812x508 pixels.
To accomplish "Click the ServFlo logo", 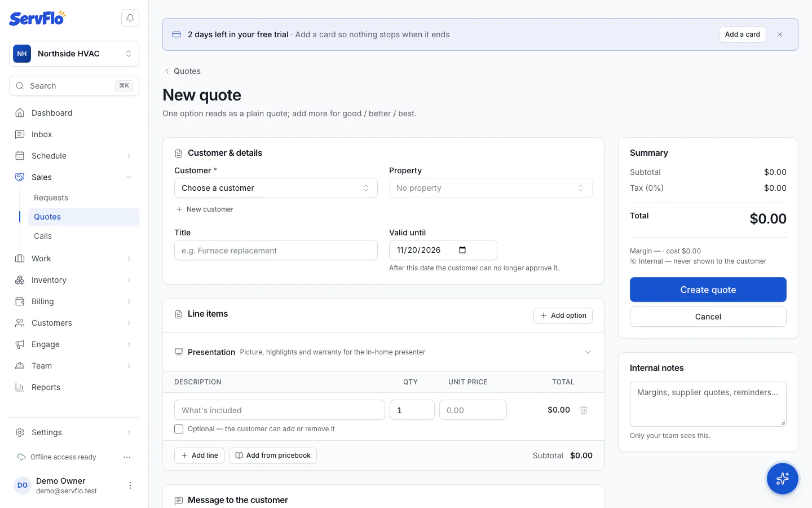I will 37,18.
